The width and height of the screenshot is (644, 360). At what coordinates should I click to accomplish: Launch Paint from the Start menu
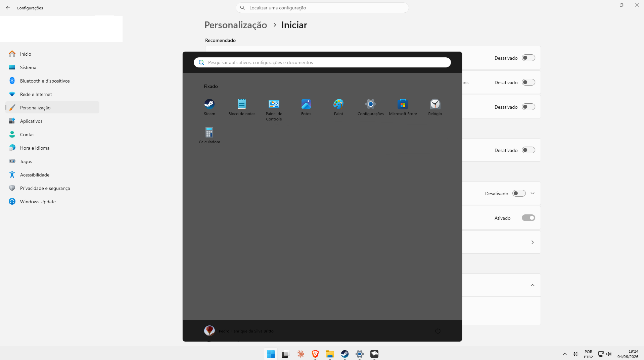[x=338, y=107]
